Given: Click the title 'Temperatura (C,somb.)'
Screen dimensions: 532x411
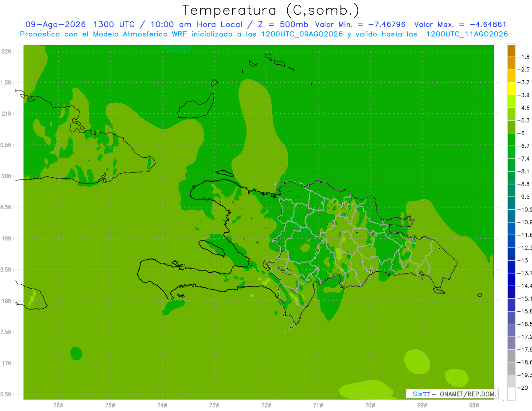Looking at the screenshot, I should coord(271,10).
